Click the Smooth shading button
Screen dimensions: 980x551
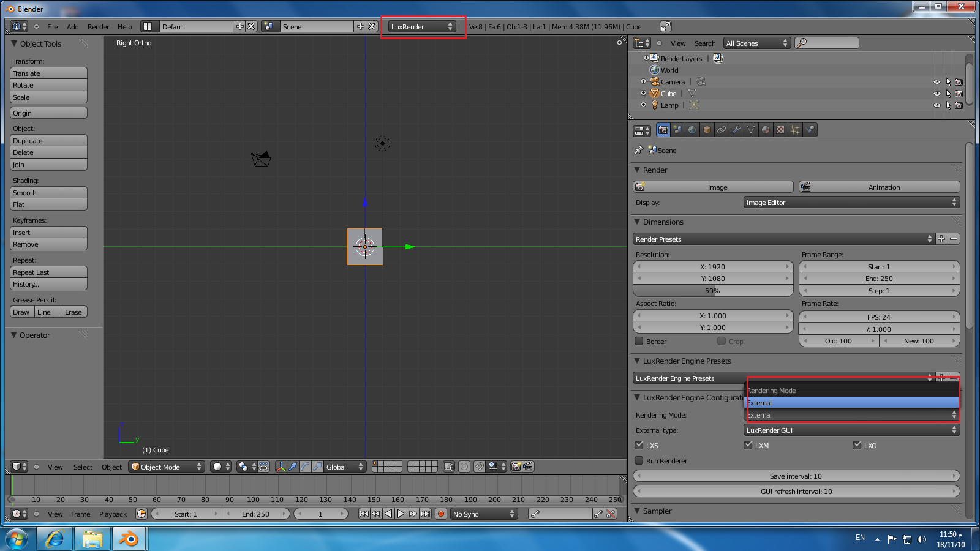(x=49, y=192)
